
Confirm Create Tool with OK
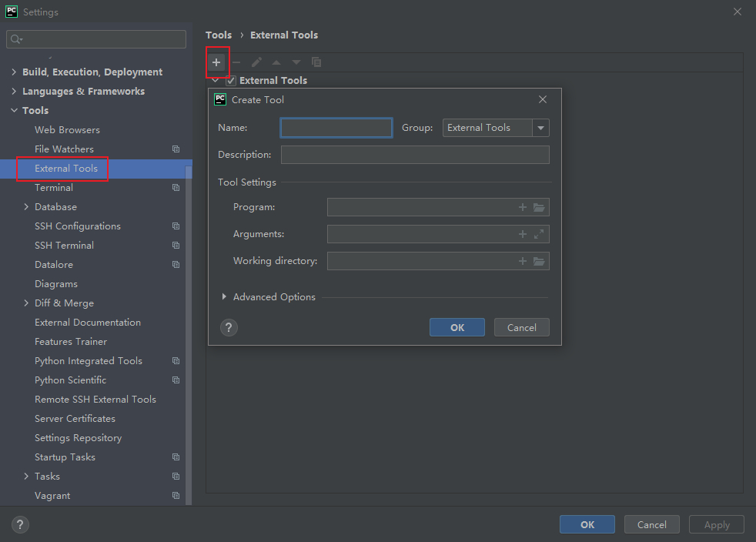457,327
